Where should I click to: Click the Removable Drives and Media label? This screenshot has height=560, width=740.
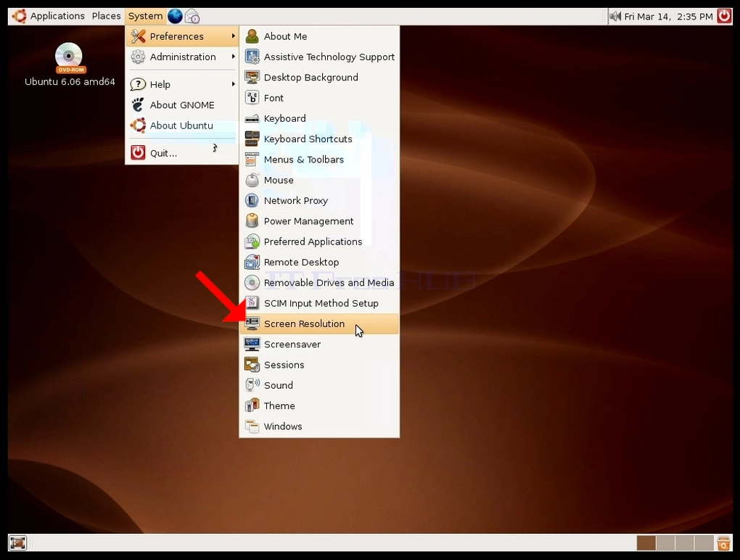pyautogui.click(x=329, y=283)
